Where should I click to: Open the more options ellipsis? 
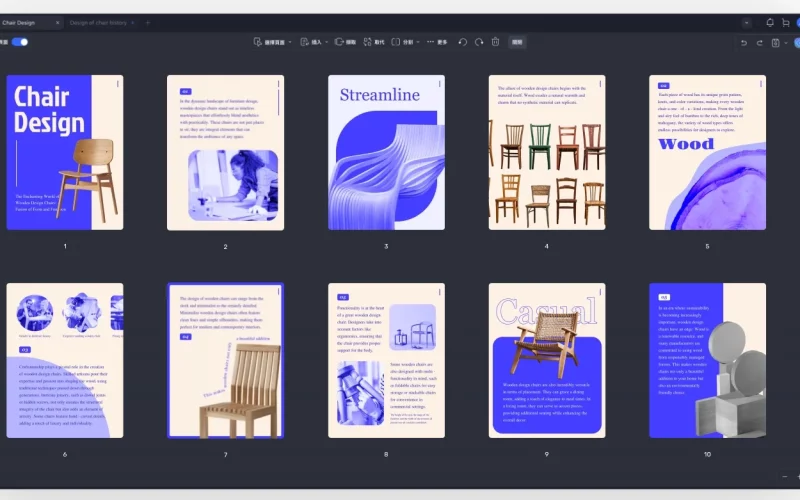pos(431,42)
